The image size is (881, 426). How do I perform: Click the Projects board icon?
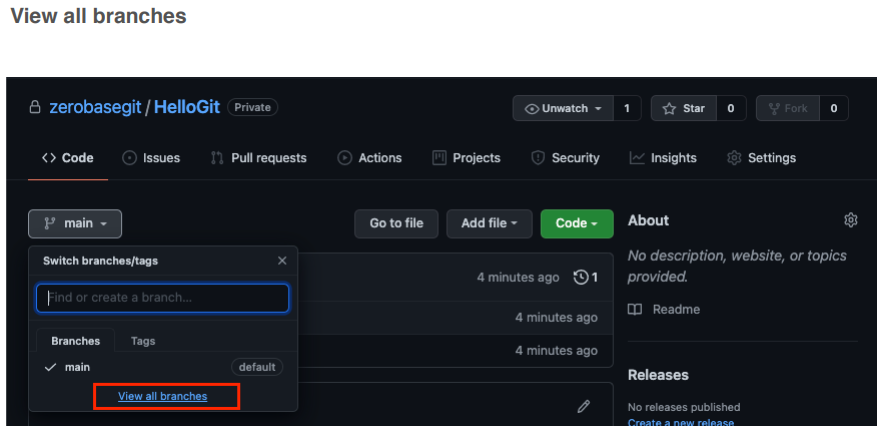point(439,158)
